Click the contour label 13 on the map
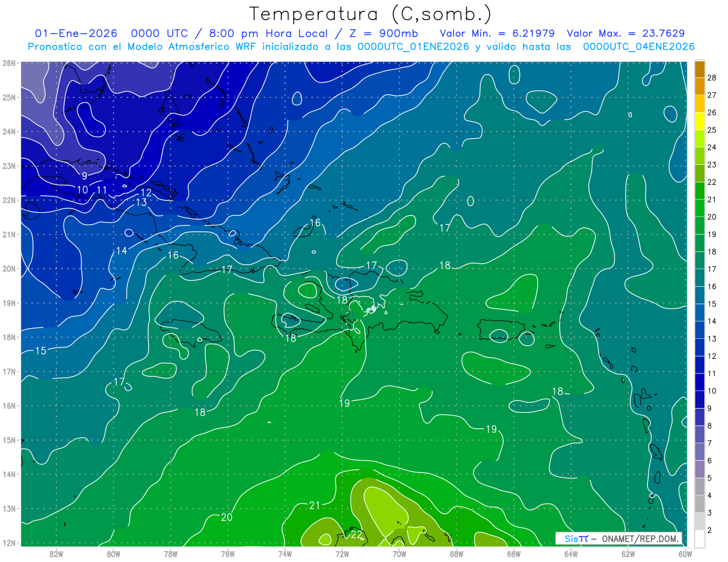 click(x=141, y=202)
